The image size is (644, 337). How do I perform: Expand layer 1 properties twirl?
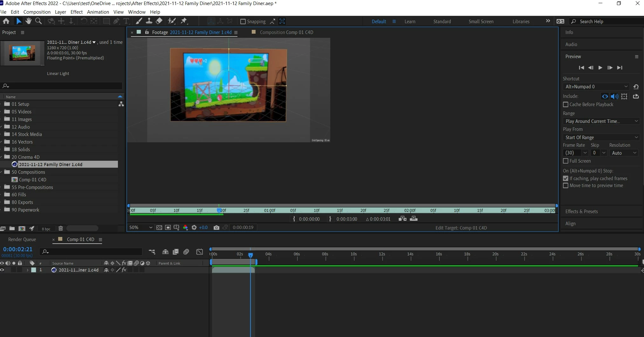(x=27, y=270)
